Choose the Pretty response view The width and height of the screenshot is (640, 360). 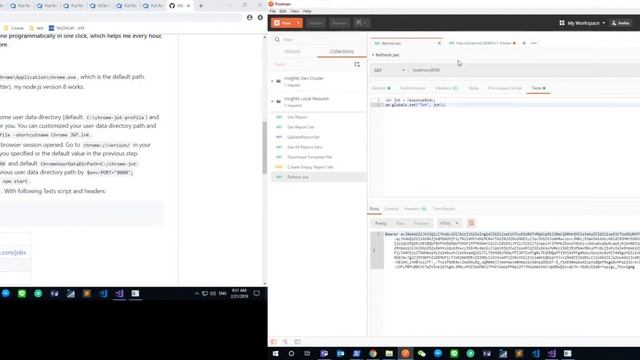coord(380,223)
